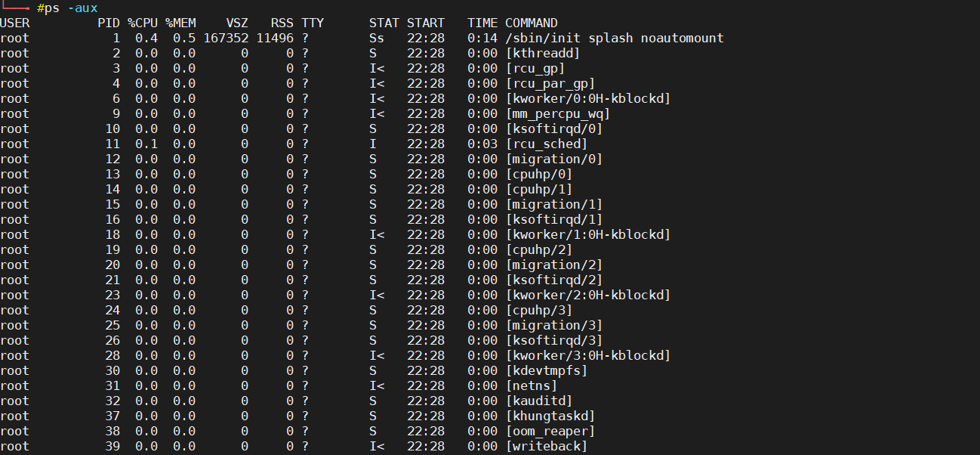The height and width of the screenshot is (455, 980).
Task: Click the [kthreadd] process name
Action: [542, 53]
